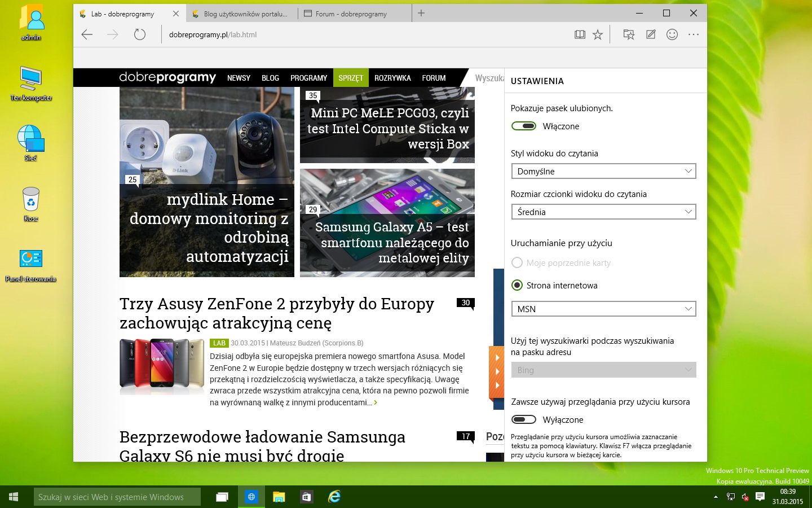The image size is (812, 508).
Task: Open BLOG in the site navigation
Action: point(270,78)
